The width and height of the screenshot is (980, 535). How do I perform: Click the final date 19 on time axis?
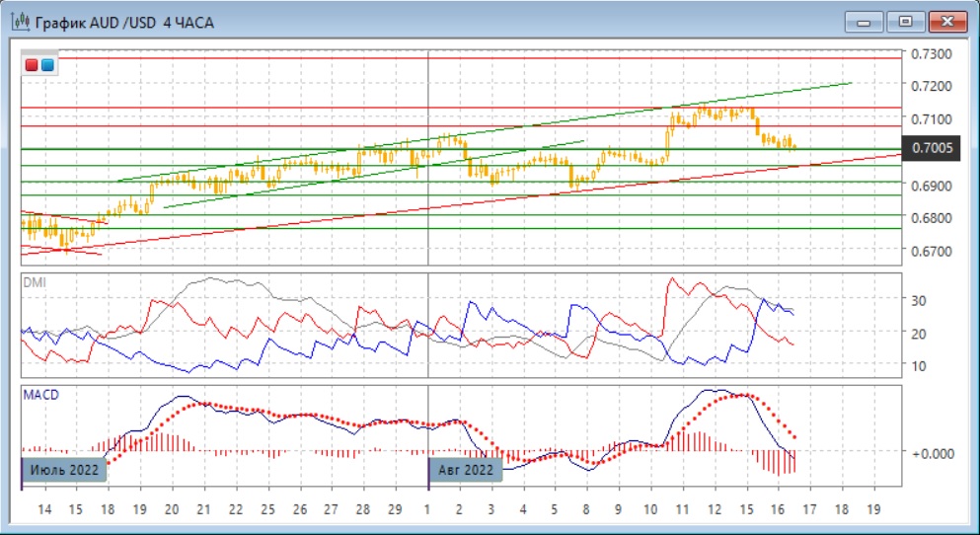tap(874, 509)
